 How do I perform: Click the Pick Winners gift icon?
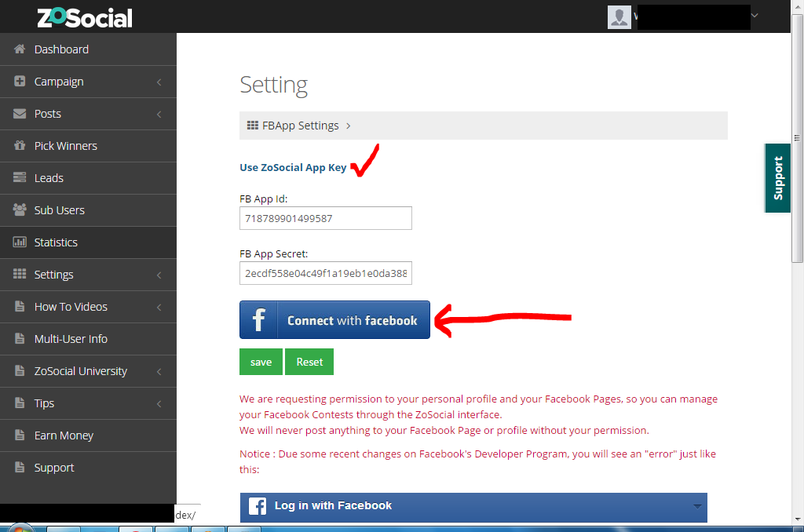[20, 146]
